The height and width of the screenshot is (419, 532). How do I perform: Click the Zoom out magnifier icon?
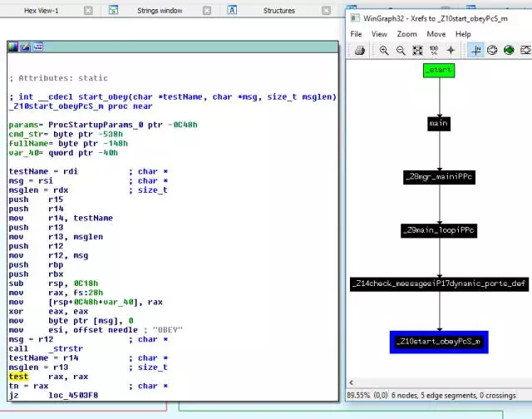[401, 50]
